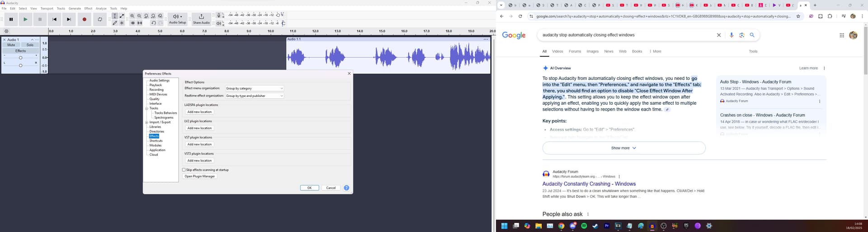The width and height of the screenshot is (868, 232).
Task: Switch to the Videos results tab
Action: coord(557,51)
